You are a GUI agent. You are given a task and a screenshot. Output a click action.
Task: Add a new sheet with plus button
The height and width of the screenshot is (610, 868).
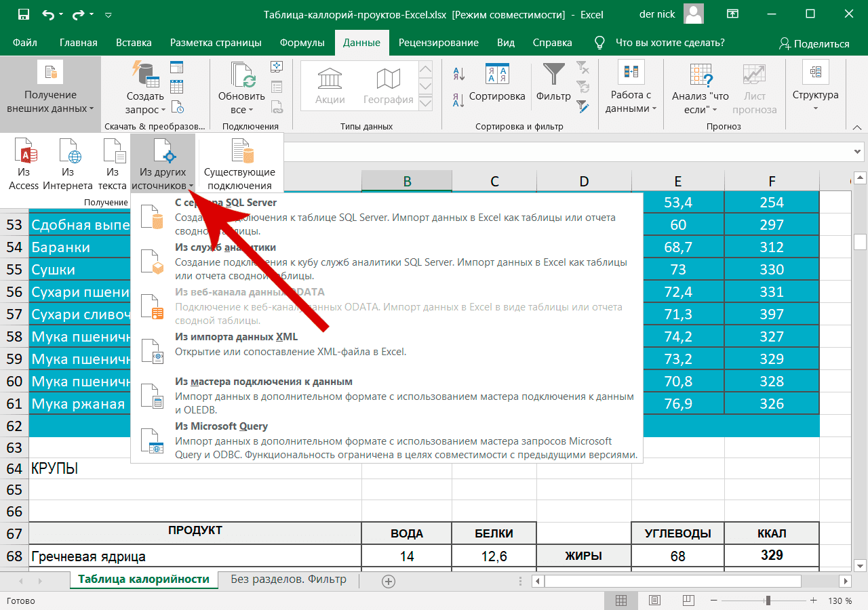pyautogui.click(x=389, y=581)
